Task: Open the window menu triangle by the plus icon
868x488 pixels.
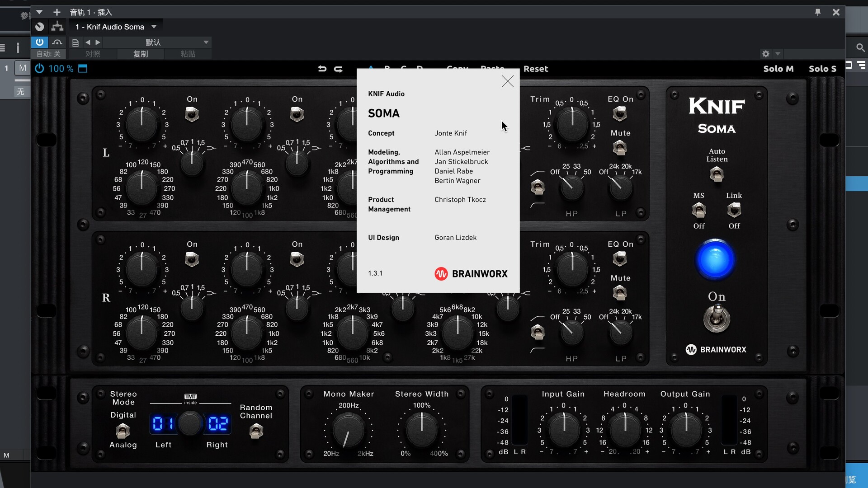Action: (x=39, y=12)
